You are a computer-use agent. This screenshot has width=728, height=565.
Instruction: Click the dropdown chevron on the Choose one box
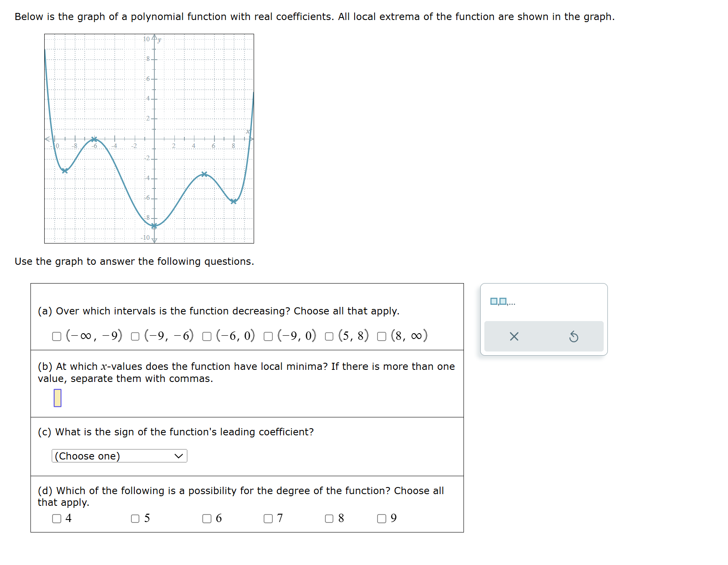click(179, 456)
